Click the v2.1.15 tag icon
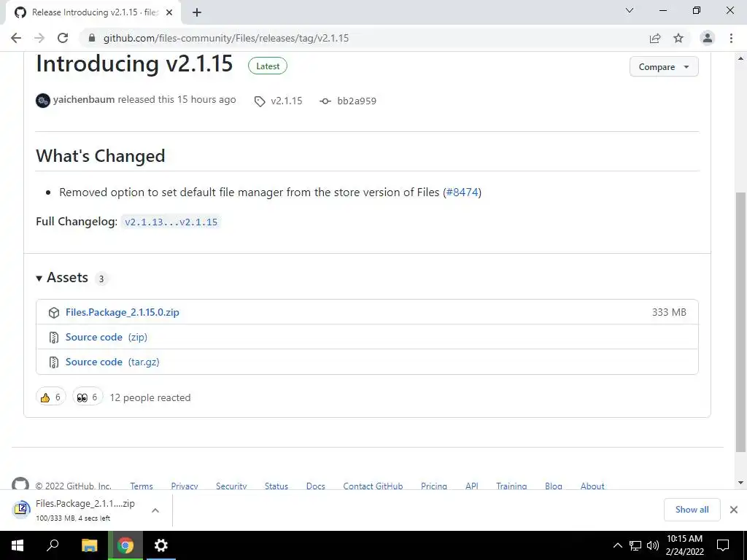The width and height of the screenshot is (747, 560). [260, 101]
